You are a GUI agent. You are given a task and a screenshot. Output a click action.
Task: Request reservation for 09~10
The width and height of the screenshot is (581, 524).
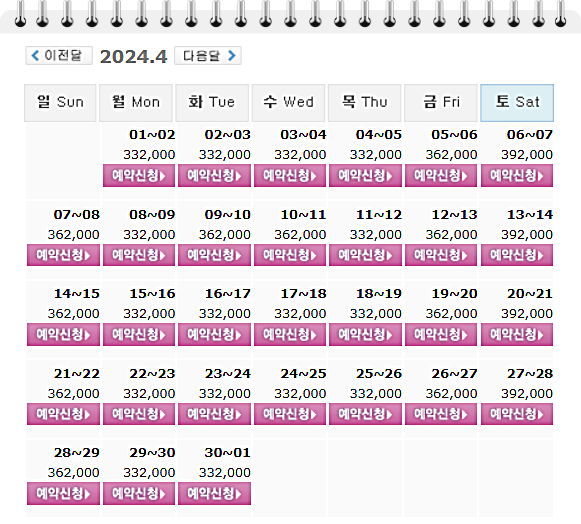(214, 255)
